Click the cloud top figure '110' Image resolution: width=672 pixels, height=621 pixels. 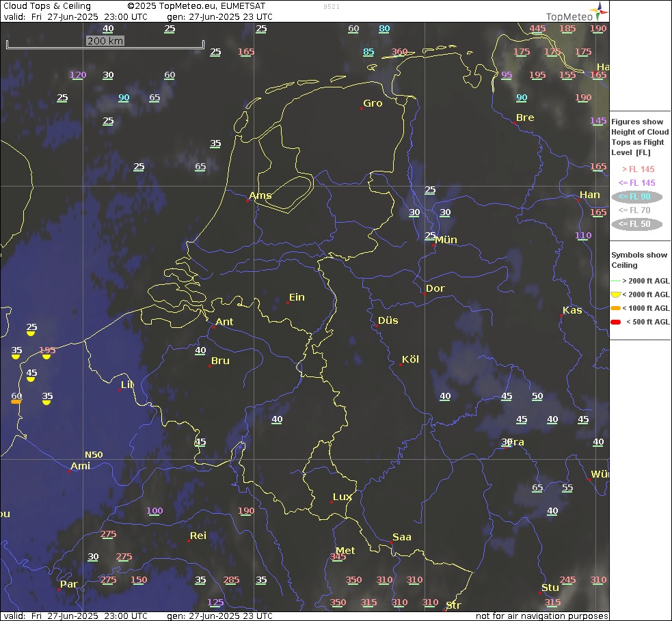pos(583,235)
